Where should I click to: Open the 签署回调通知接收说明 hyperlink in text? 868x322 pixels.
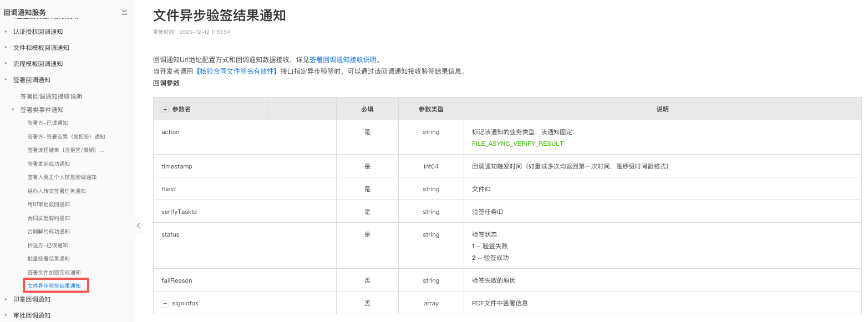[343, 60]
